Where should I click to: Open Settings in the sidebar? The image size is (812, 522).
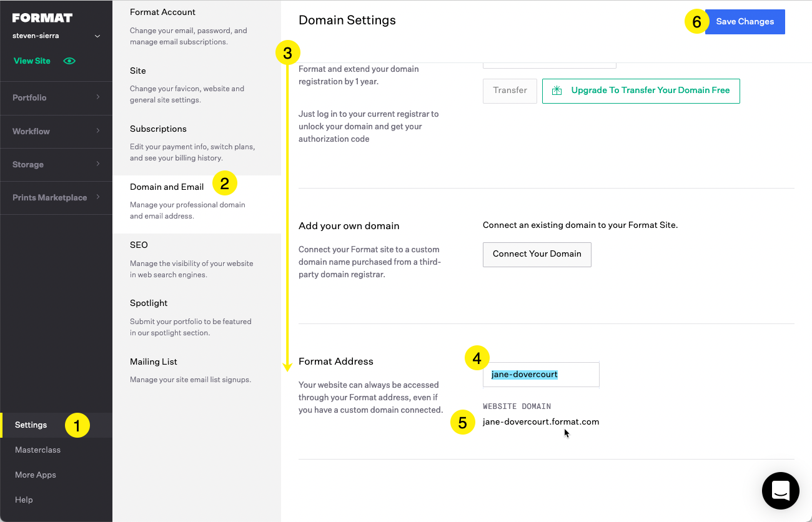(31, 425)
